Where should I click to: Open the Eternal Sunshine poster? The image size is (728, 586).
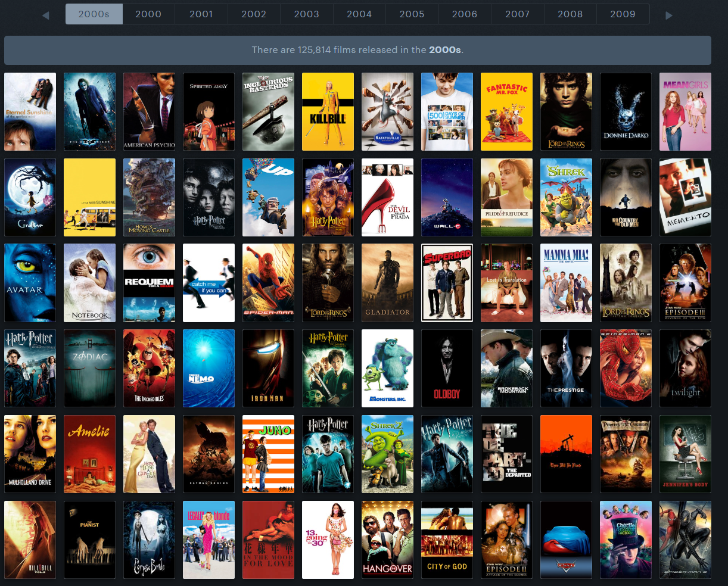(30, 112)
